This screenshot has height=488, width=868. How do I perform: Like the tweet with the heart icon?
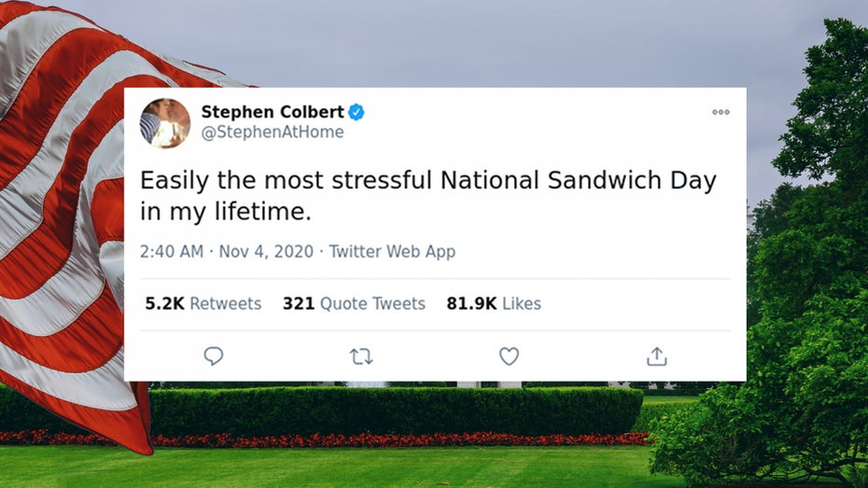pos(509,356)
